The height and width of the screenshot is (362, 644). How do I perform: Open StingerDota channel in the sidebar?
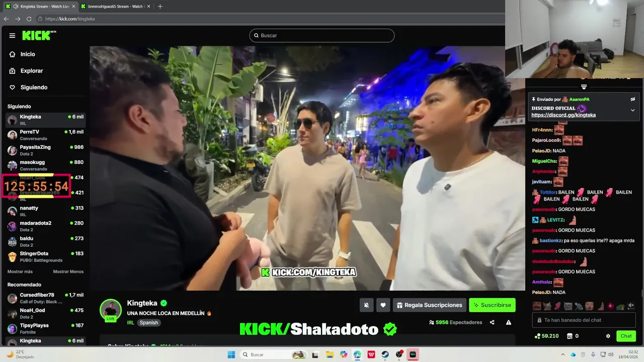45,256
